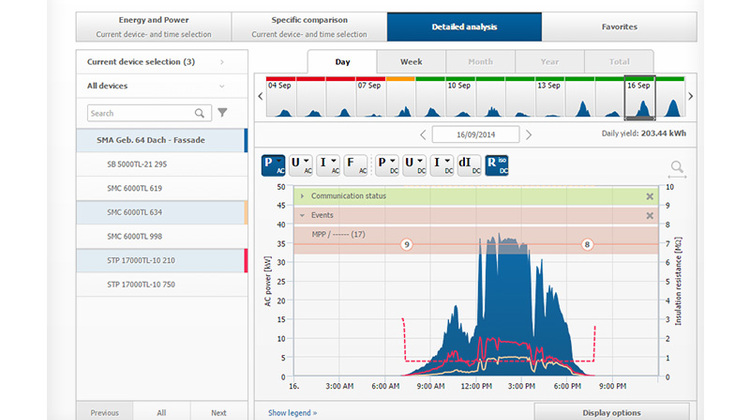Click the Previous button
Screen dimensions: 750x420
coord(105,412)
